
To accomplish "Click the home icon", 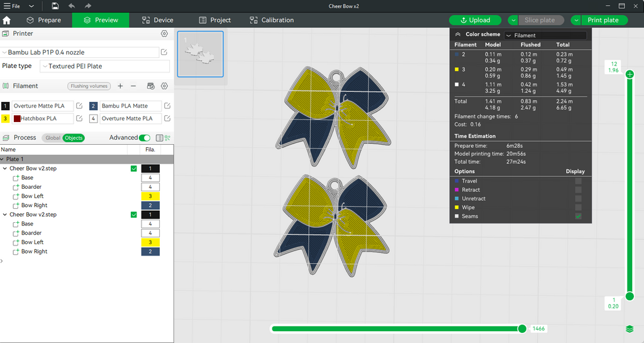I will click(6, 20).
